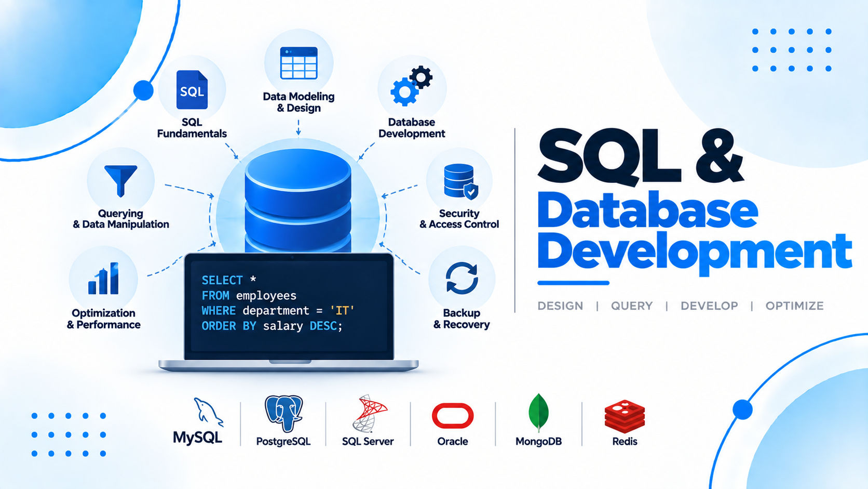
Task: Click the 'MySQL' wordmark text
Action: [197, 438]
